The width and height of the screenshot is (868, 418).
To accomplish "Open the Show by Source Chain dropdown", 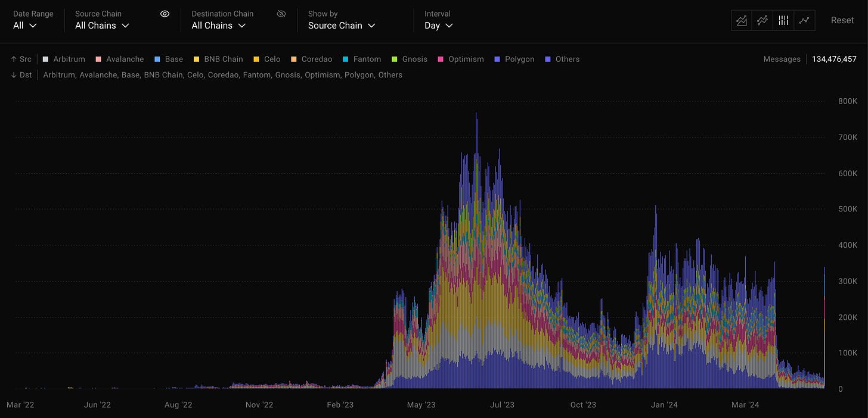I will (342, 26).
